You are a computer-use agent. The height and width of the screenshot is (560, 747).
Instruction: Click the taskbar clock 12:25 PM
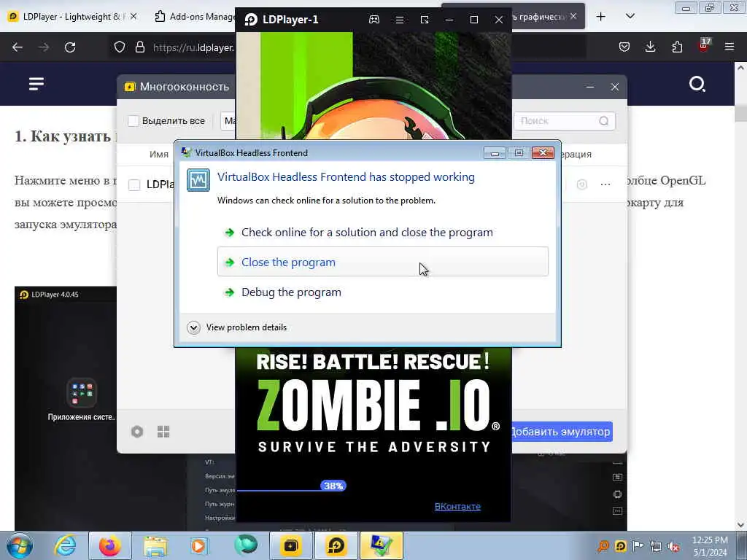[x=710, y=540]
